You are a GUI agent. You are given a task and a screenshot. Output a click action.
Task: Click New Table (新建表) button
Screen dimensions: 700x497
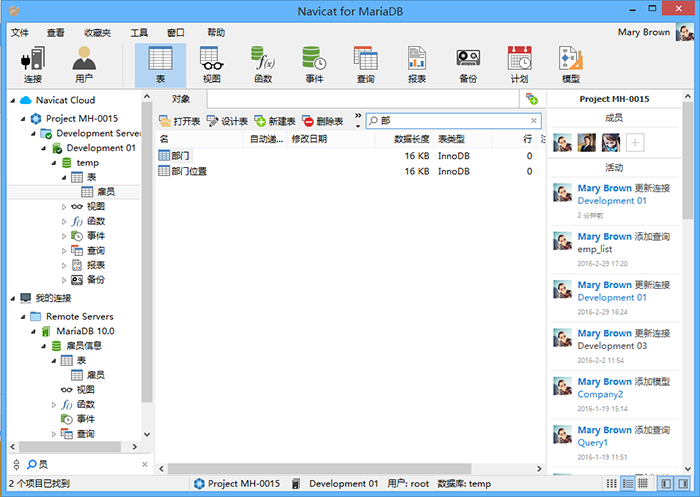tap(275, 121)
